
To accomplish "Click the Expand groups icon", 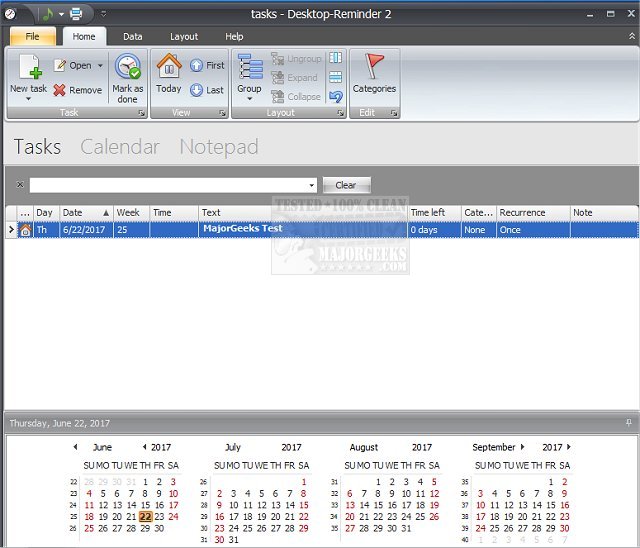I will click(x=278, y=78).
